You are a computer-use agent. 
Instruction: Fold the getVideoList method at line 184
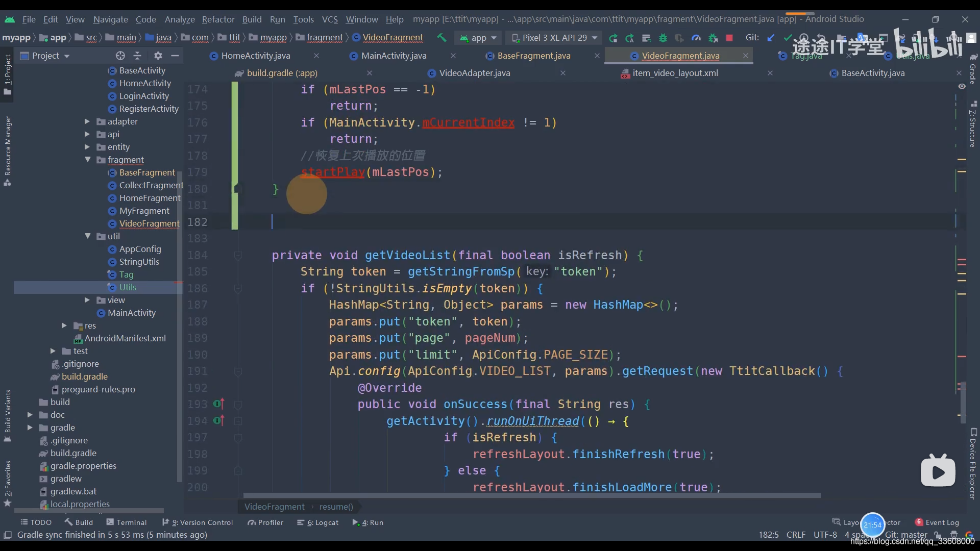[x=238, y=255]
